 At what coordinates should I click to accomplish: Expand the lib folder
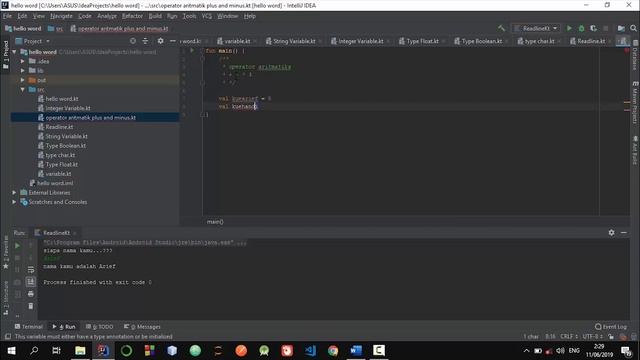point(23,71)
